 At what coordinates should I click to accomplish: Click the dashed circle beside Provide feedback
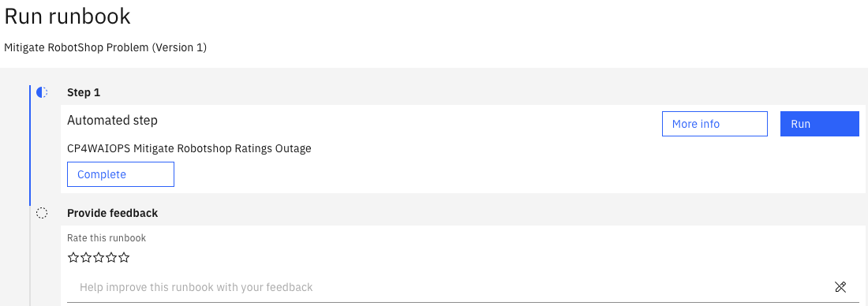42,213
